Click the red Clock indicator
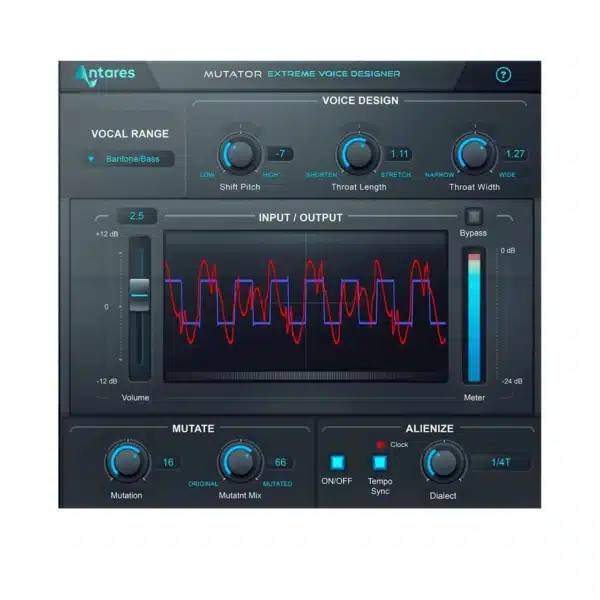Screen dimensions: 600x600 click(x=380, y=445)
